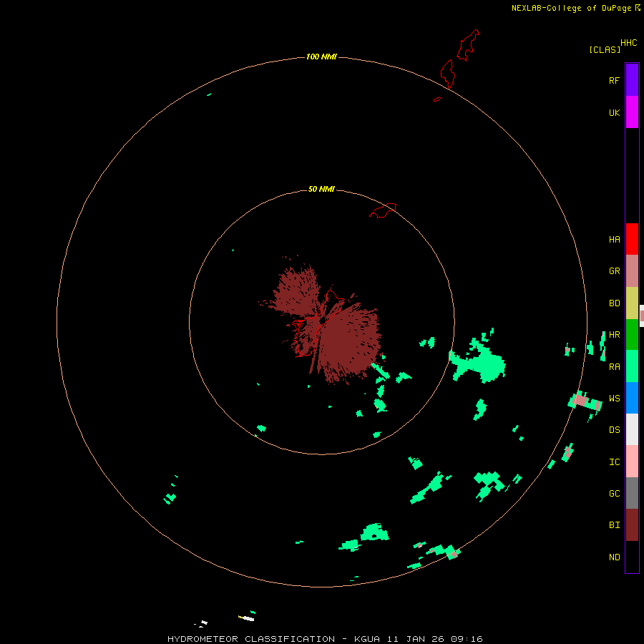Click the DS white legend swatch
The image size is (644, 644).
632,429
